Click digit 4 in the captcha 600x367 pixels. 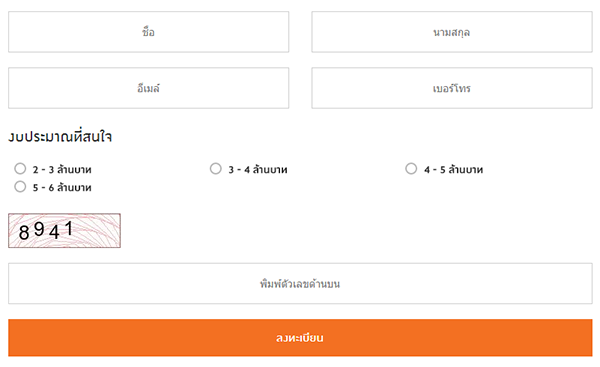[x=54, y=232]
